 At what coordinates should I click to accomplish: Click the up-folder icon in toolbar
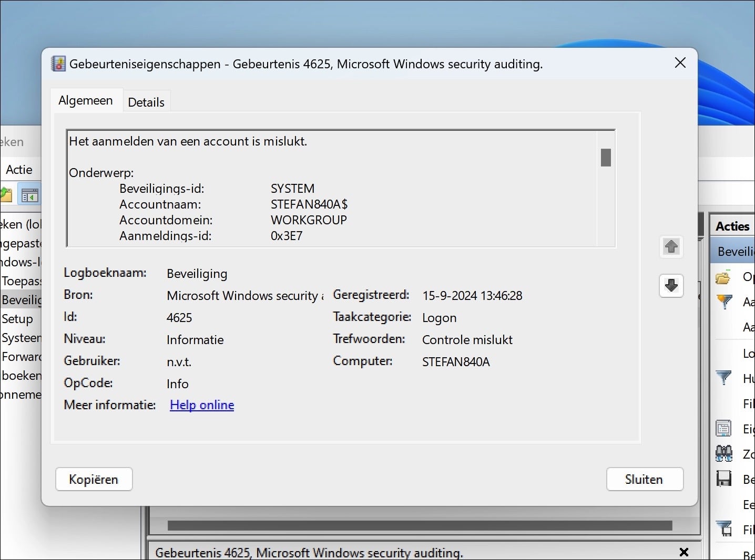pos(6,195)
